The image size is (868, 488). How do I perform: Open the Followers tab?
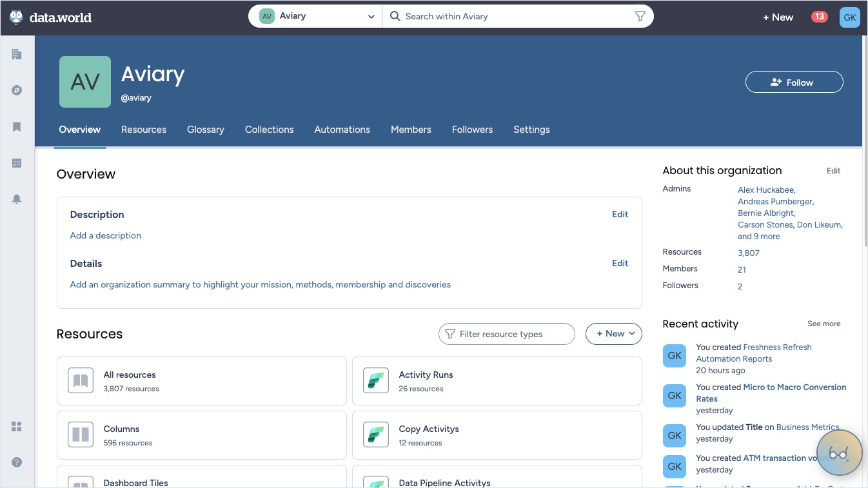472,130
